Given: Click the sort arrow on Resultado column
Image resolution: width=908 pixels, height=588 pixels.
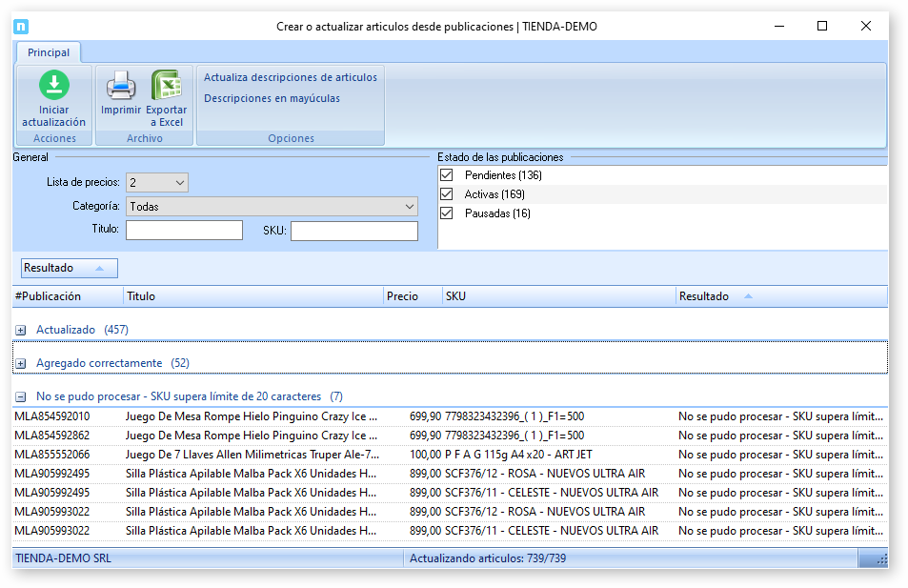Looking at the screenshot, I should (x=748, y=296).
